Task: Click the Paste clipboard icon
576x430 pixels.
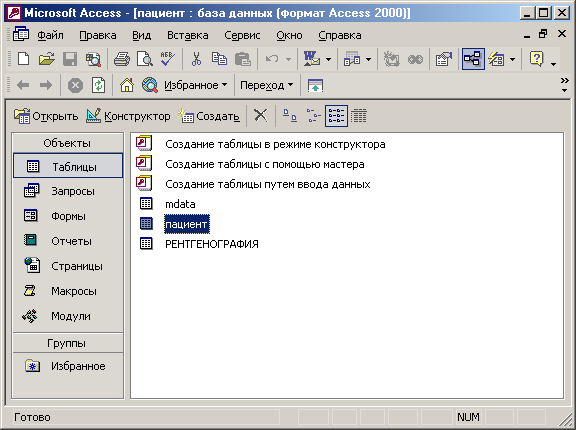Action: pos(242,59)
